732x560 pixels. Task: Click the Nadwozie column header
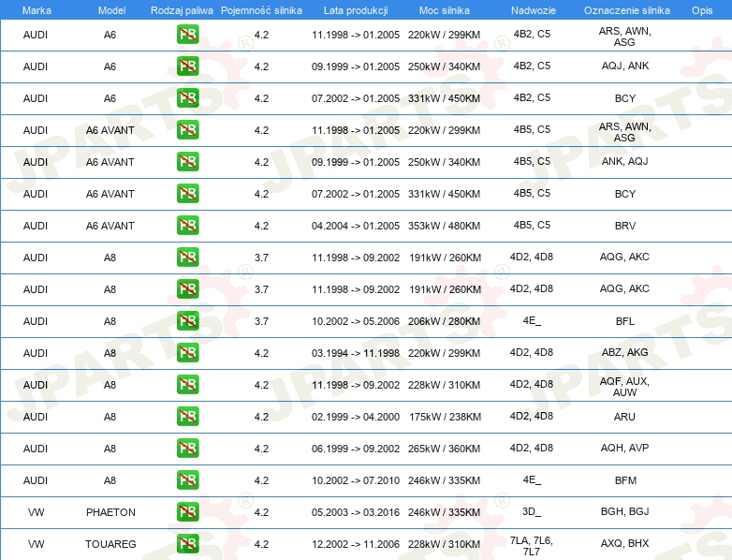pos(534,10)
